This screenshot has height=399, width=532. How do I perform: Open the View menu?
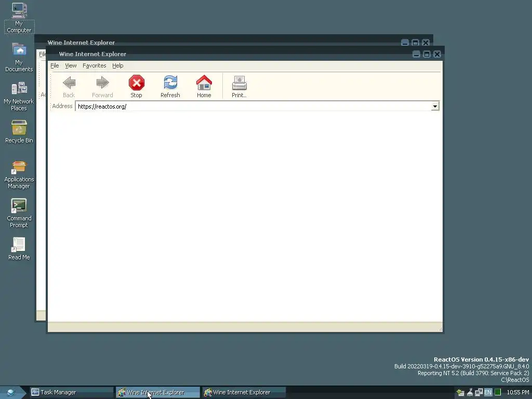[x=71, y=65]
